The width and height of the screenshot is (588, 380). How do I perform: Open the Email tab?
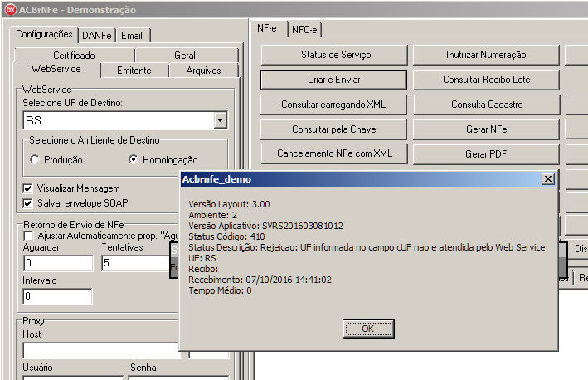click(x=132, y=36)
